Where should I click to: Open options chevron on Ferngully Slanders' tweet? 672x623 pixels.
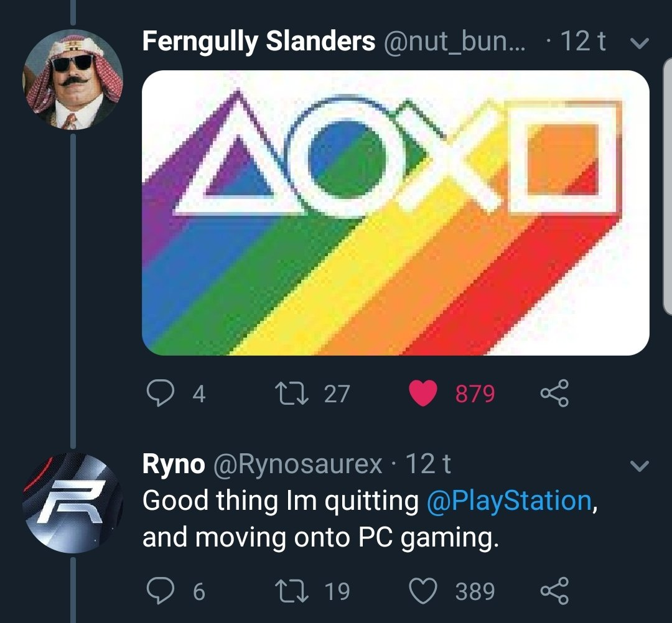pyautogui.click(x=640, y=44)
